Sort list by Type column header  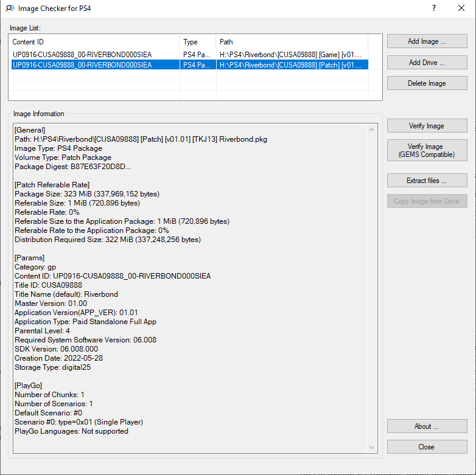198,42
